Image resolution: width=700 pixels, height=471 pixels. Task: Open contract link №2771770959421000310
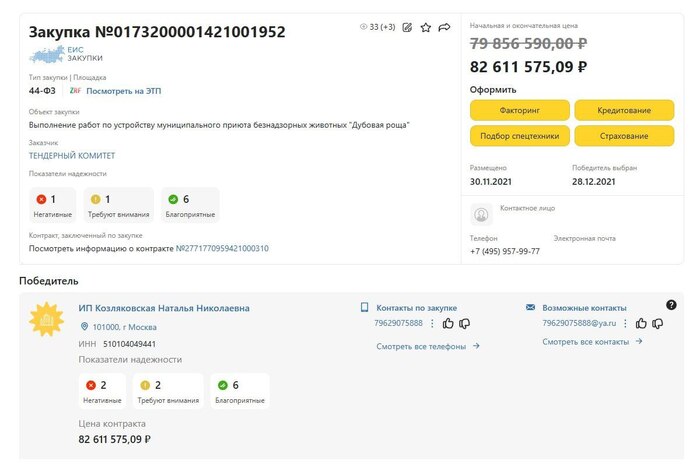pos(222,248)
